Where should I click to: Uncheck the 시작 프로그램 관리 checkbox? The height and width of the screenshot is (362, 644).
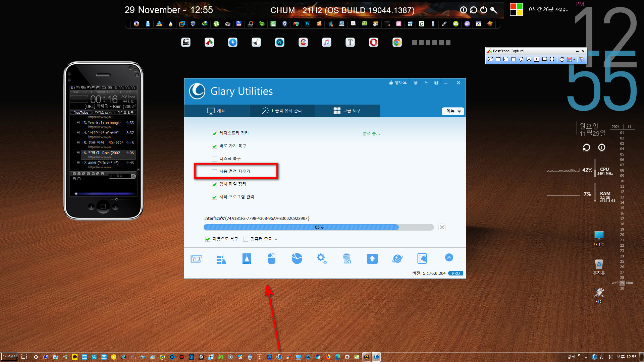(214, 197)
